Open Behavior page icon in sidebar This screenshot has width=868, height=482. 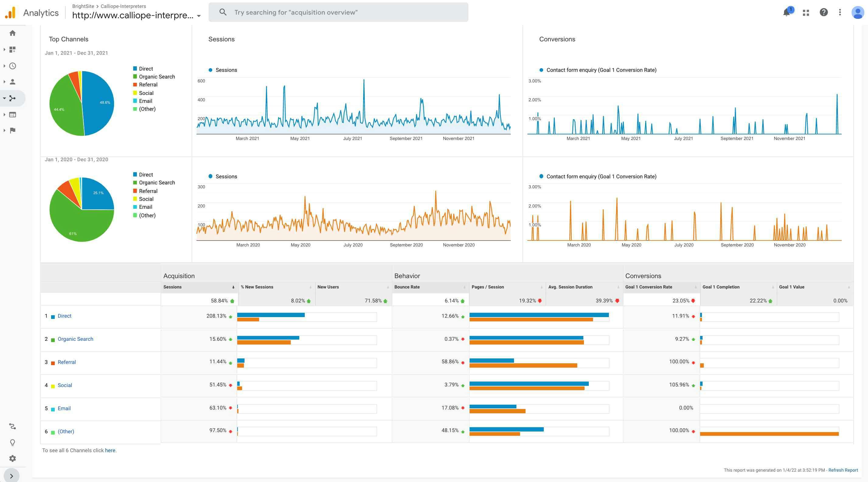[x=12, y=115]
